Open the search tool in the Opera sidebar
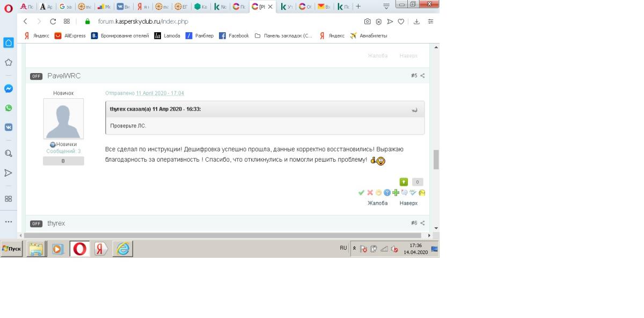 tap(9, 153)
